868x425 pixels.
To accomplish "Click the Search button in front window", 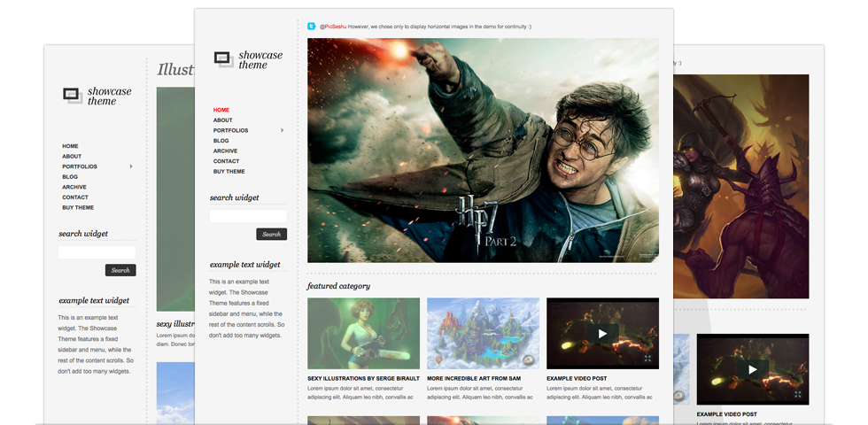I will click(x=271, y=234).
